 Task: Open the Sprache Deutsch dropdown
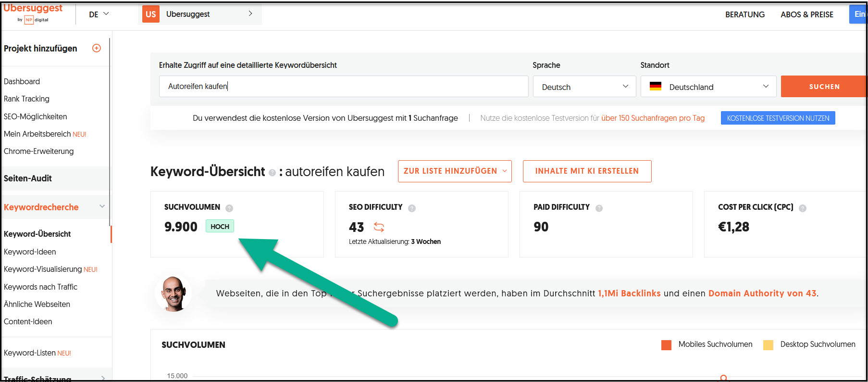coord(584,87)
